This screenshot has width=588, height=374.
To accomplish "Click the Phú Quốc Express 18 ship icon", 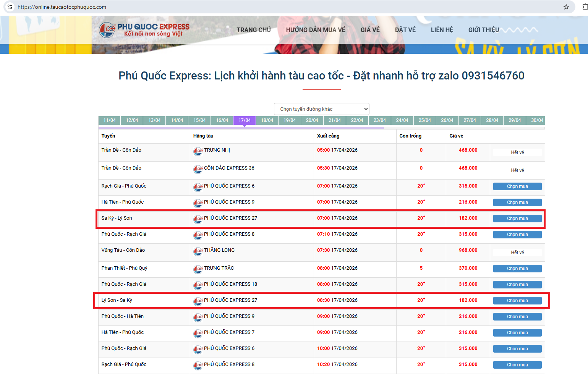I will coord(198,285).
